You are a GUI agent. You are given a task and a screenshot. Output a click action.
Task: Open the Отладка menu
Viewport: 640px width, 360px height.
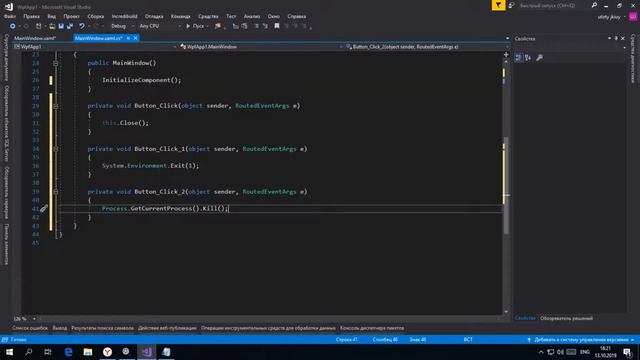[x=154, y=16]
